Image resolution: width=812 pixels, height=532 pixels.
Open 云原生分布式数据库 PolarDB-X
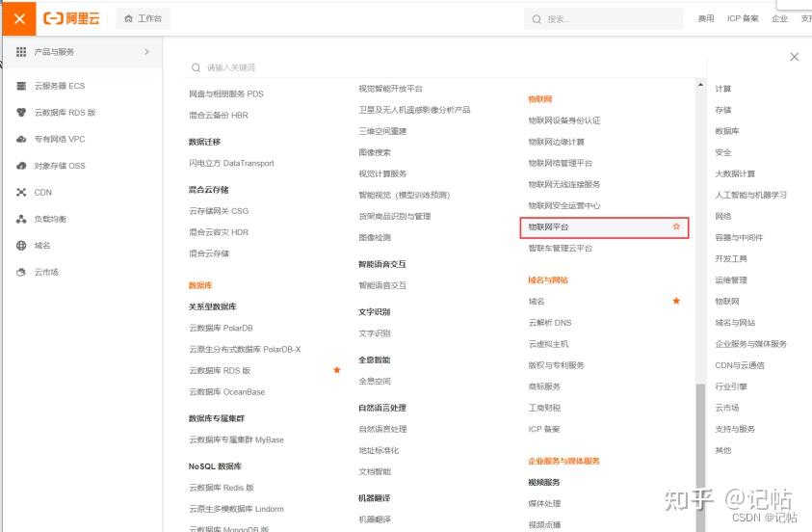(x=245, y=349)
